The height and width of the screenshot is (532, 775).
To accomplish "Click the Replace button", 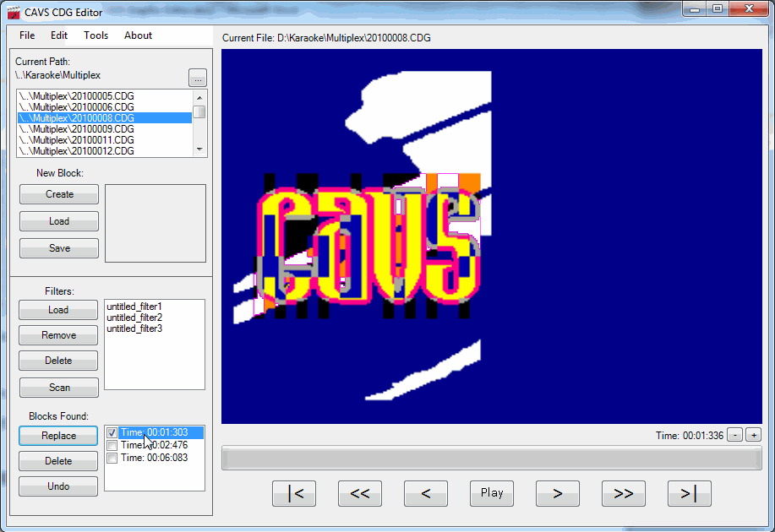I will tap(58, 436).
